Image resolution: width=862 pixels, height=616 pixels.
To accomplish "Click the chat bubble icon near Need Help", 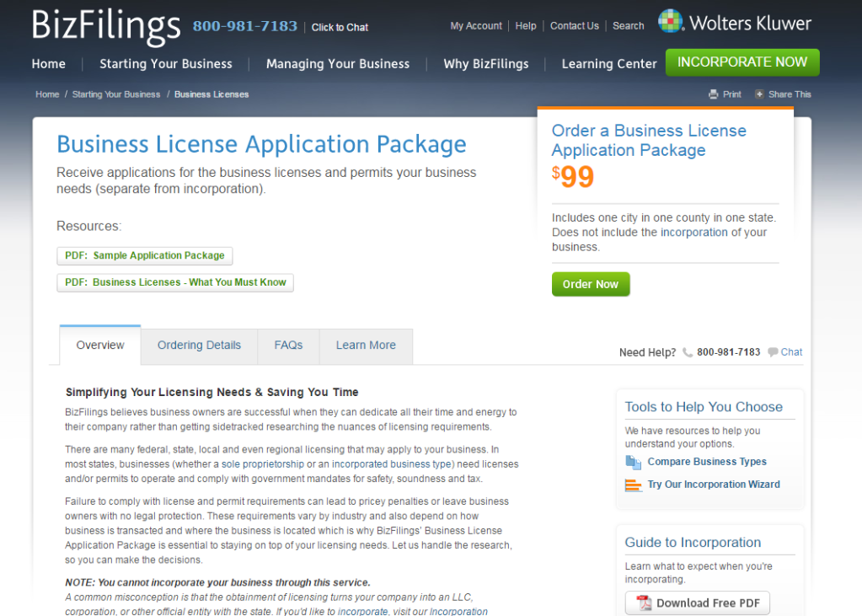I will pos(773,352).
